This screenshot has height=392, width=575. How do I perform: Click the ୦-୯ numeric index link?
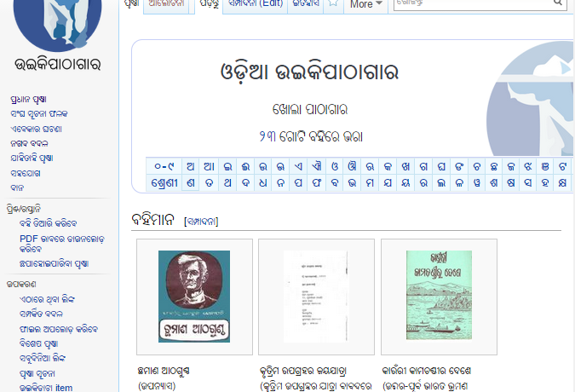coord(163,166)
